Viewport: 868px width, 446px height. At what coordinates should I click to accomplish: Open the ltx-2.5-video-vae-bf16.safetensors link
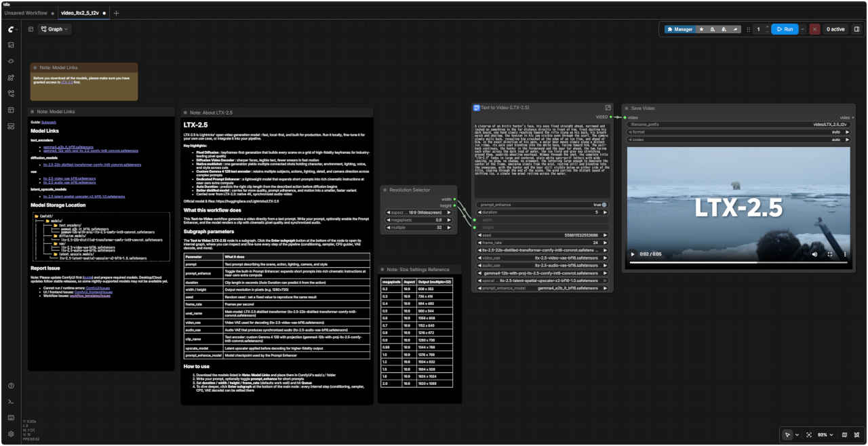[x=69, y=178]
